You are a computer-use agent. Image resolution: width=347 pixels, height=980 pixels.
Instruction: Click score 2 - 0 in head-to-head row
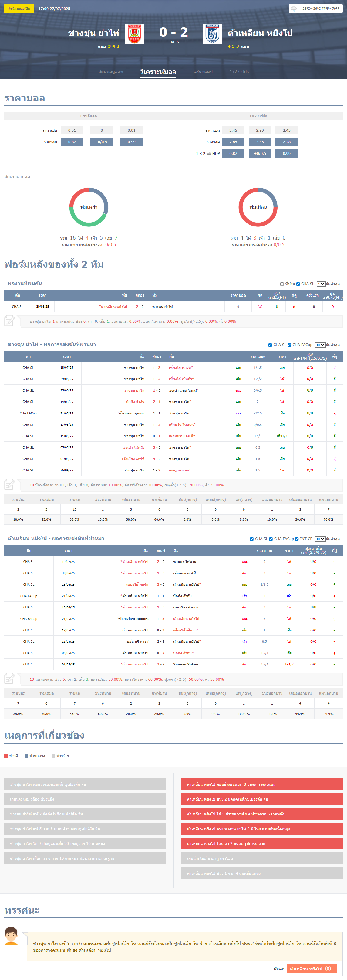[140, 307]
